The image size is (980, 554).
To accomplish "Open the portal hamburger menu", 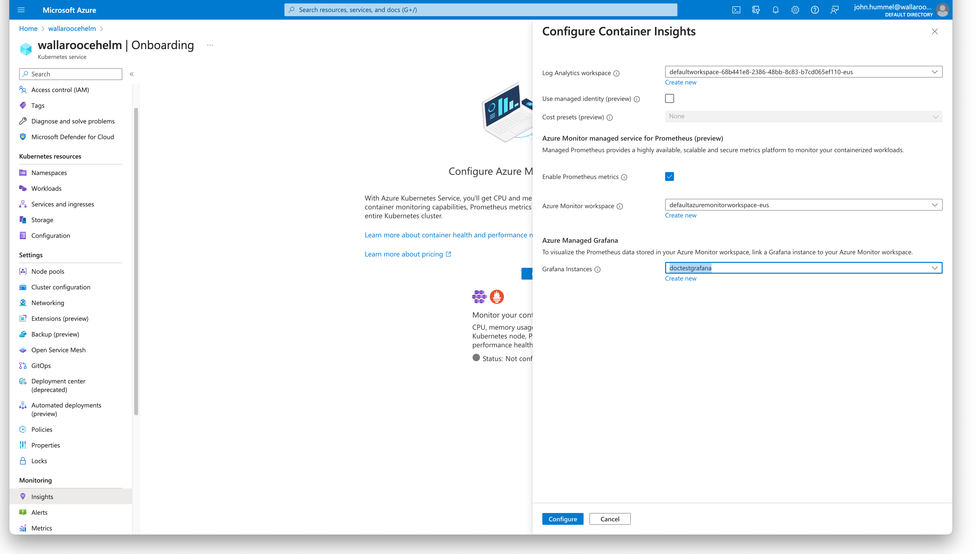I will tap(21, 10).
